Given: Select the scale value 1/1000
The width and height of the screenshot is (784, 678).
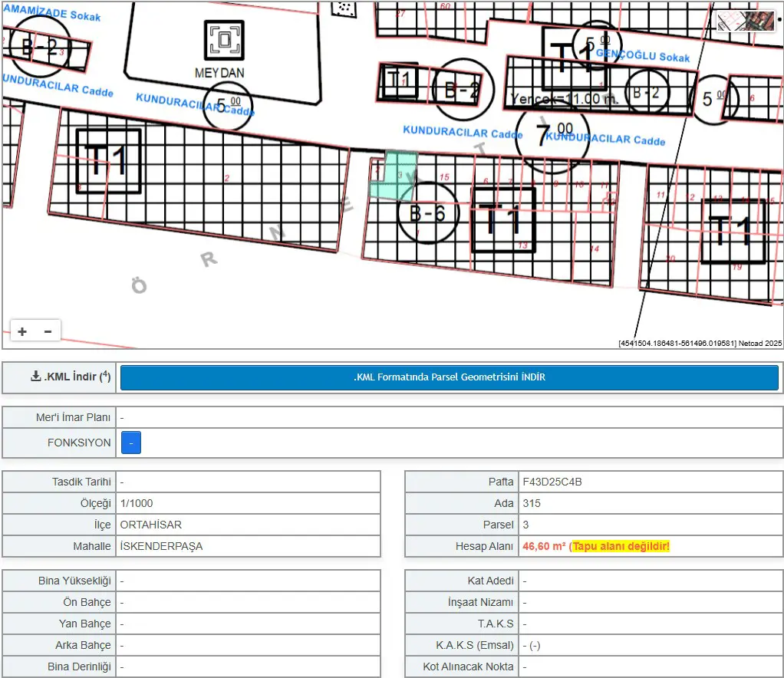Looking at the screenshot, I should click(x=137, y=503).
